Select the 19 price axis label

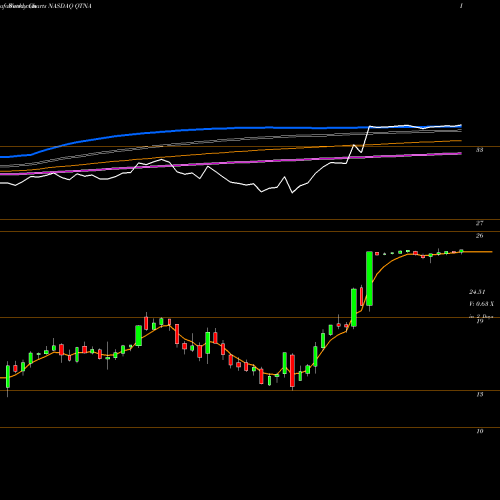tap(479, 321)
